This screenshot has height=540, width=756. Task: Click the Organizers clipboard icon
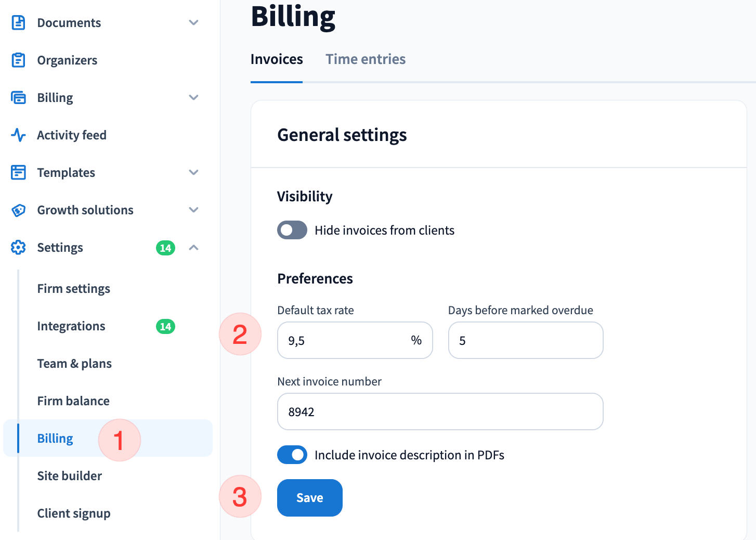(19, 60)
